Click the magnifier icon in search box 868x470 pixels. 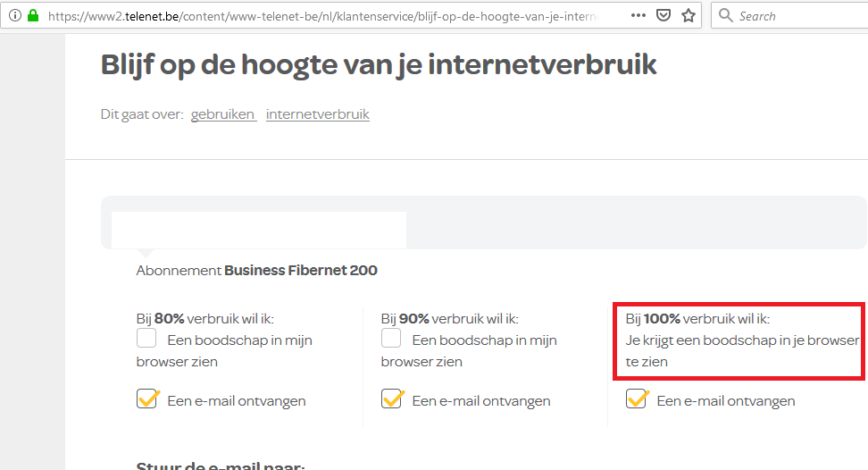(x=726, y=15)
